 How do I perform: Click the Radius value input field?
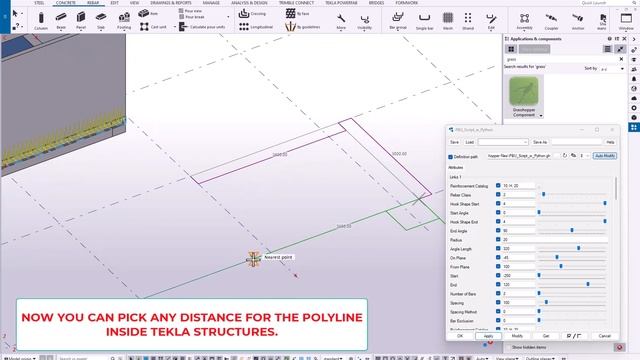pyautogui.click(x=554, y=240)
